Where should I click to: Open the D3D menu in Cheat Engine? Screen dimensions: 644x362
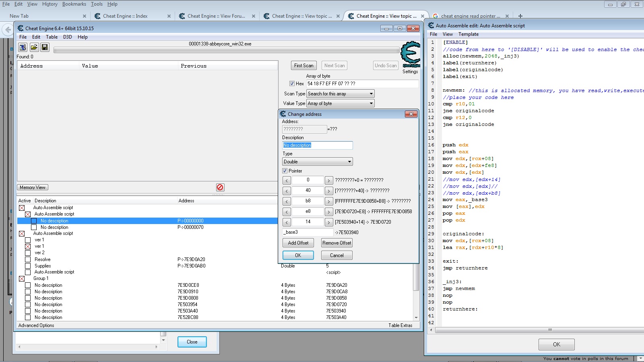coord(67,37)
